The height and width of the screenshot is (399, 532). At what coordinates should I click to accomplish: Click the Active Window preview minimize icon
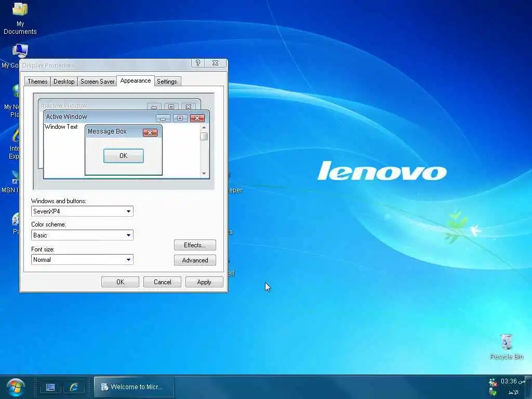[x=163, y=118]
